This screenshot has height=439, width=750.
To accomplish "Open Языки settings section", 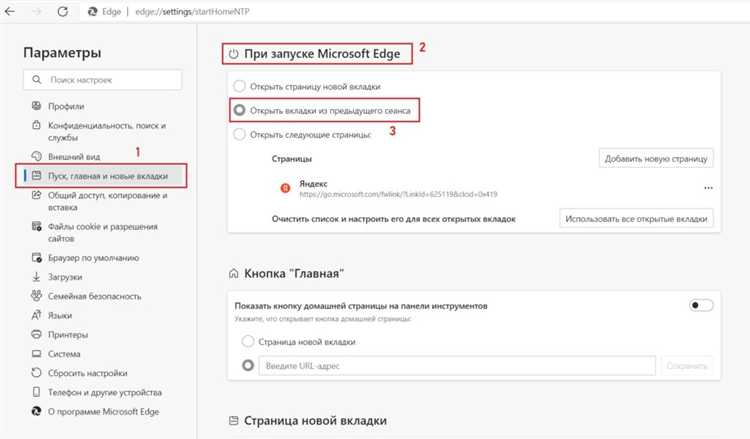I will [60, 316].
